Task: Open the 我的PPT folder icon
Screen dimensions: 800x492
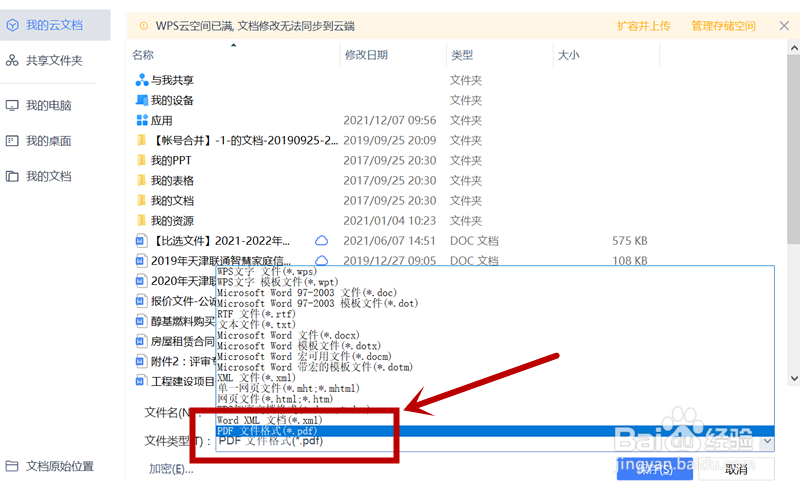Action: [141, 160]
